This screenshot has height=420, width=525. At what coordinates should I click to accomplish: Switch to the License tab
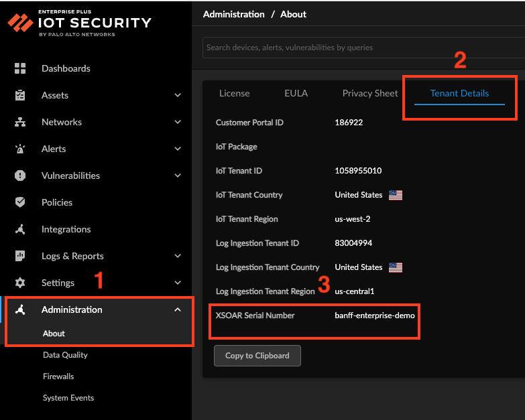(235, 93)
